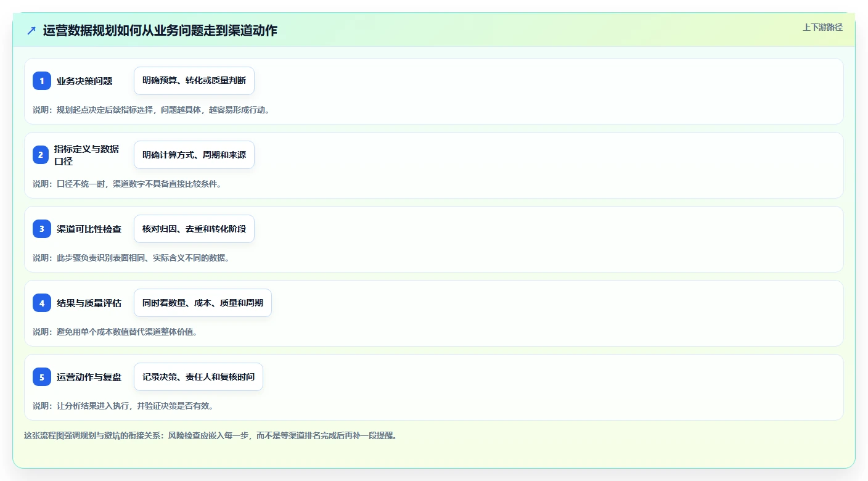Click the 核对归因、去重和转化阶段 chip
The width and height of the screenshot is (868, 481).
tap(194, 229)
